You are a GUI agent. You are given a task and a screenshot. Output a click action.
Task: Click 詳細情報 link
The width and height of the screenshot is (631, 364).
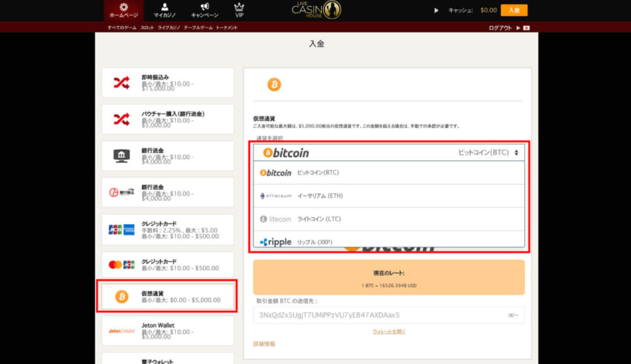[x=264, y=344]
